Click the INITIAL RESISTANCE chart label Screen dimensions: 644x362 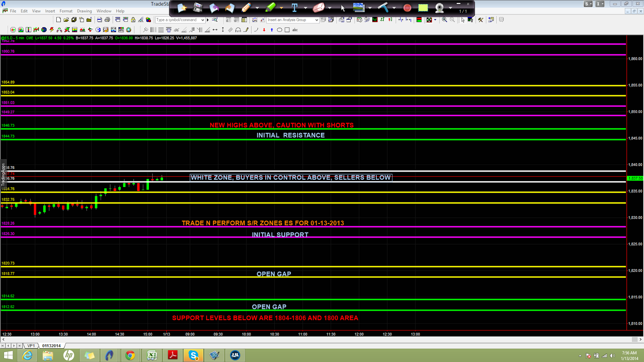click(291, 135)
